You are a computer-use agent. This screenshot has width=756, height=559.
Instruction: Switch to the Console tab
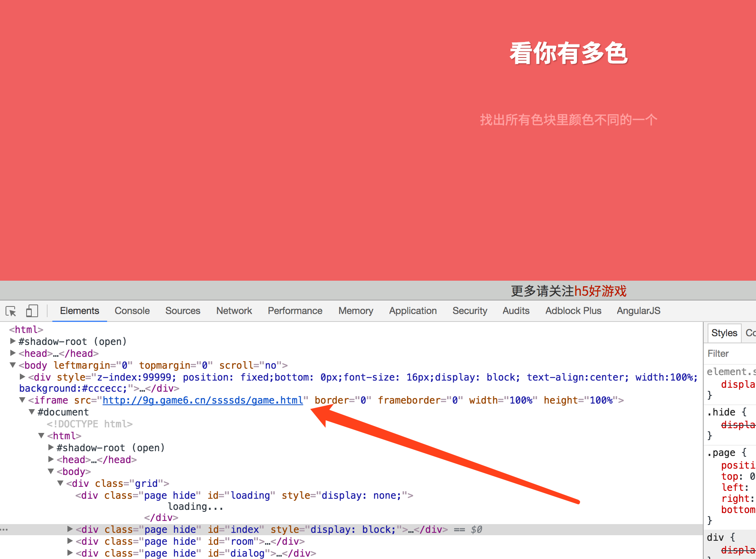pyautogui.click(x=132, y=311)
